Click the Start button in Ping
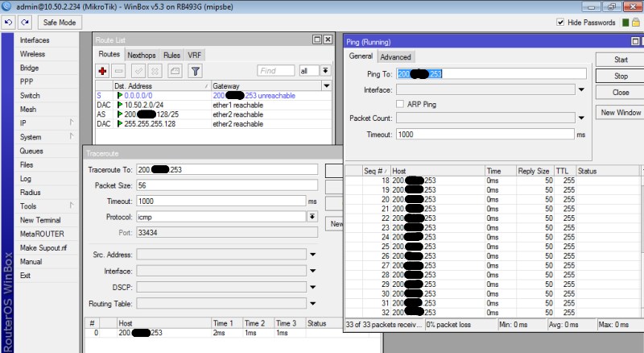The height and width of the screenshot is (353, 644). point(621,60)
